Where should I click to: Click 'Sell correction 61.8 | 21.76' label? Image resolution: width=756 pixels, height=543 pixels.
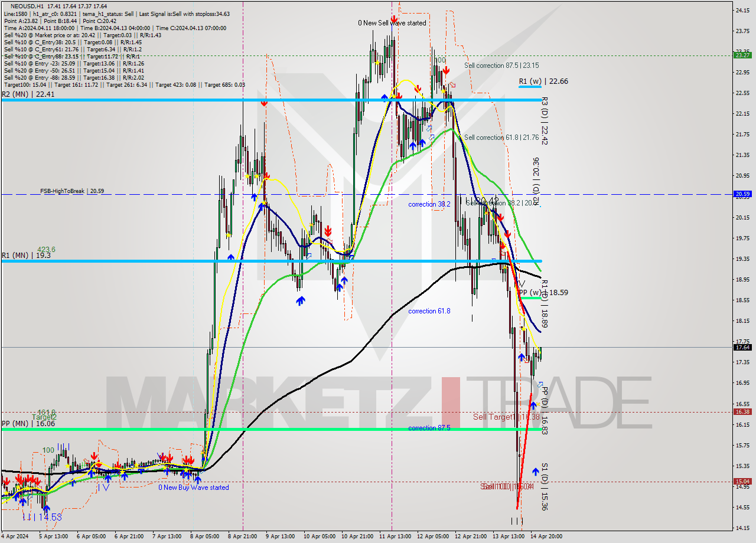(501, 138)
